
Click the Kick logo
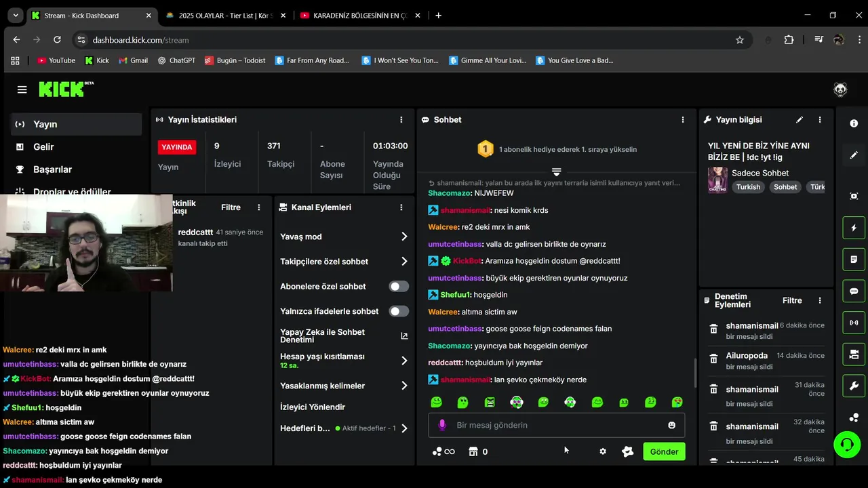(x=66, y=89)
